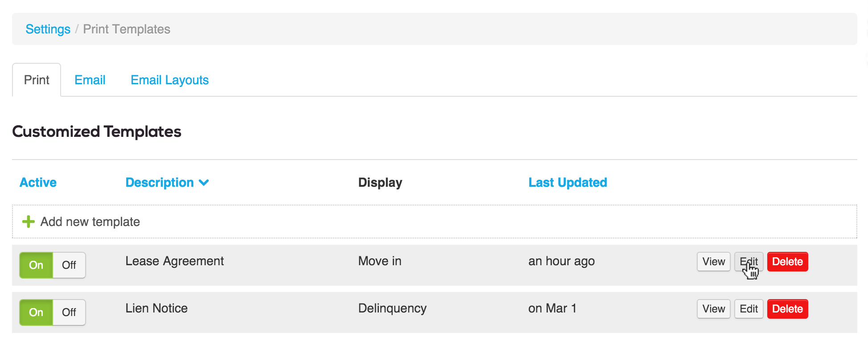Sort templates by Description column header
The image size is (868, 341).
click(160, 183)
